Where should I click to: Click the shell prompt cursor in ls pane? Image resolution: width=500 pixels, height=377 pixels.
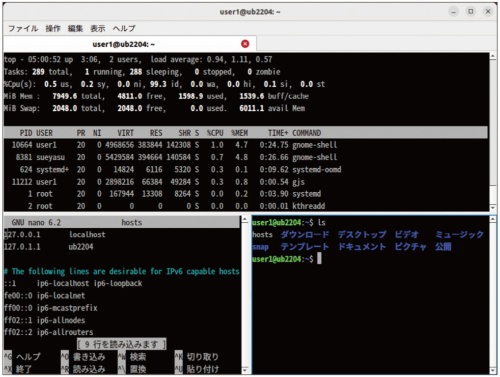[319, 258]
